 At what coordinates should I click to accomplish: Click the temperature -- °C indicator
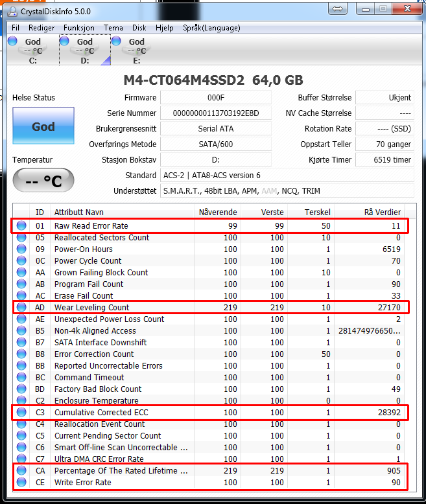43,181
